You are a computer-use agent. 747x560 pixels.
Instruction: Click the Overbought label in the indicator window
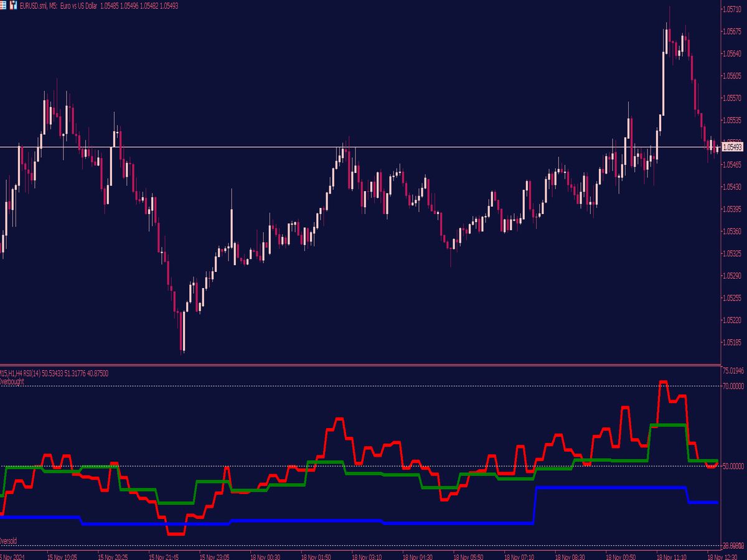(12, 381)
